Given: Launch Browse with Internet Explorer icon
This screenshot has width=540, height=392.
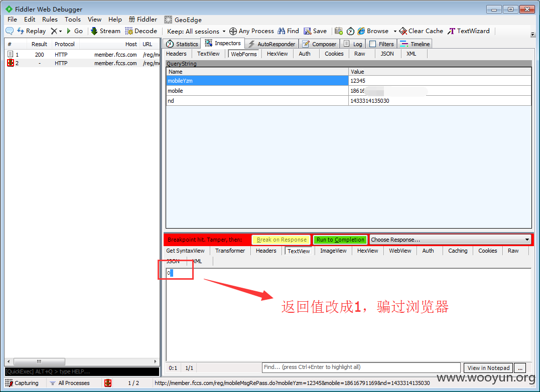Looking at the screenshot, I should (373, 31).
